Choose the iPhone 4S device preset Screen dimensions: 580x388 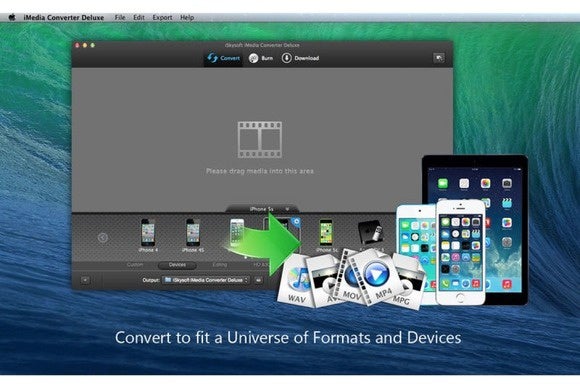pos(193,235)
